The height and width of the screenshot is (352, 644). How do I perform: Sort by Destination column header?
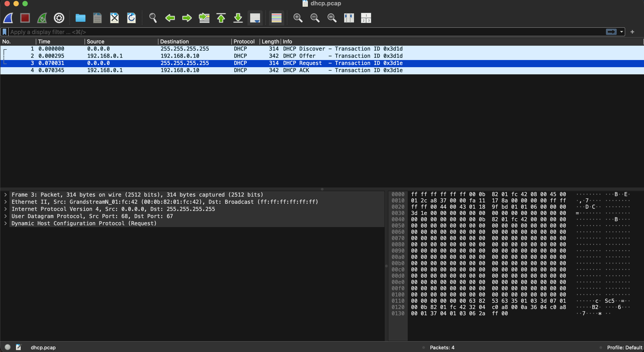(195, 41)
